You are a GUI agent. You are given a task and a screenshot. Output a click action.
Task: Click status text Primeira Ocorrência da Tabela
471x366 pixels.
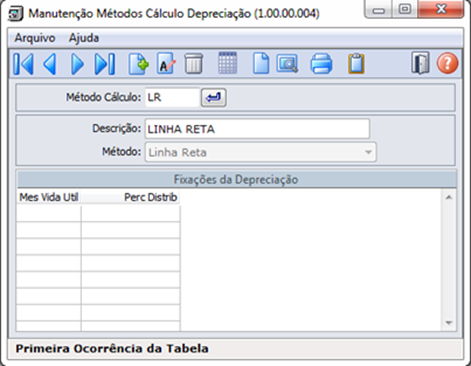(112, 349)
